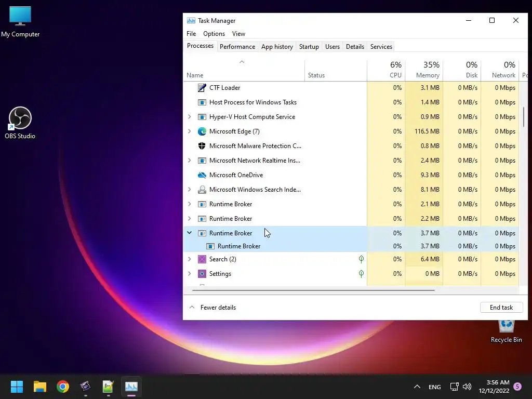Sort by the Status column header
Viewport: 532px width, 399px height.
tap(336, 71)
